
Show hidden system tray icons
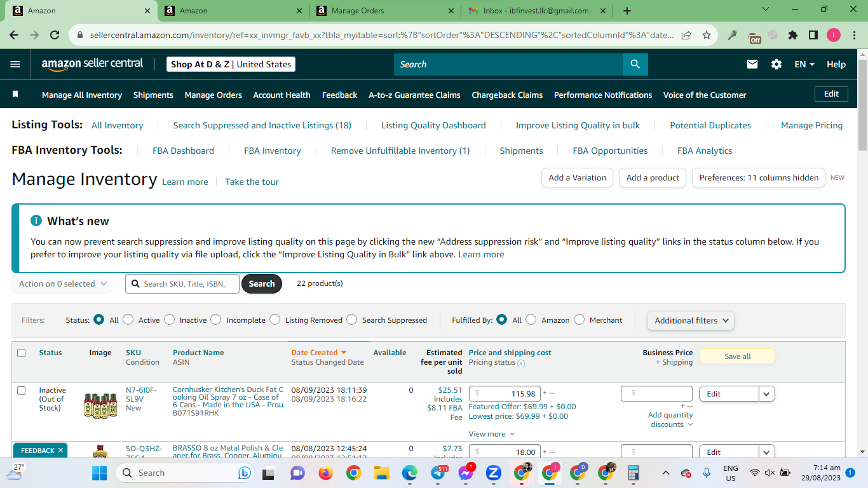coord(666,473)
